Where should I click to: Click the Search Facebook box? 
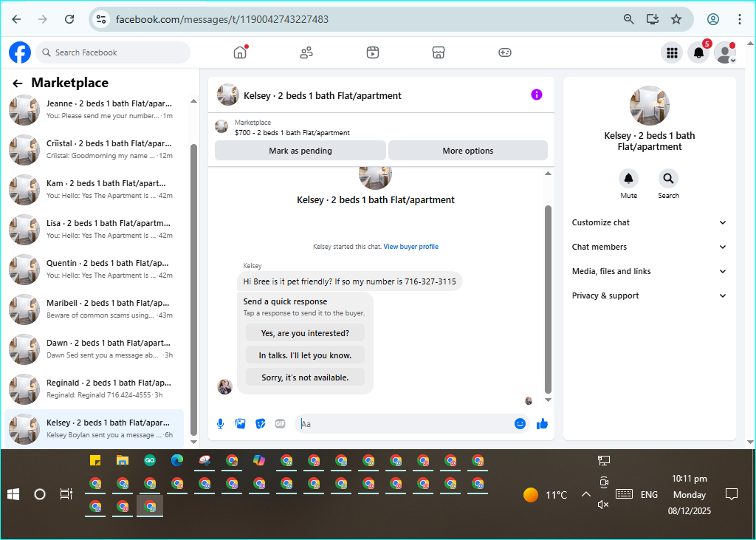(113, 52)
